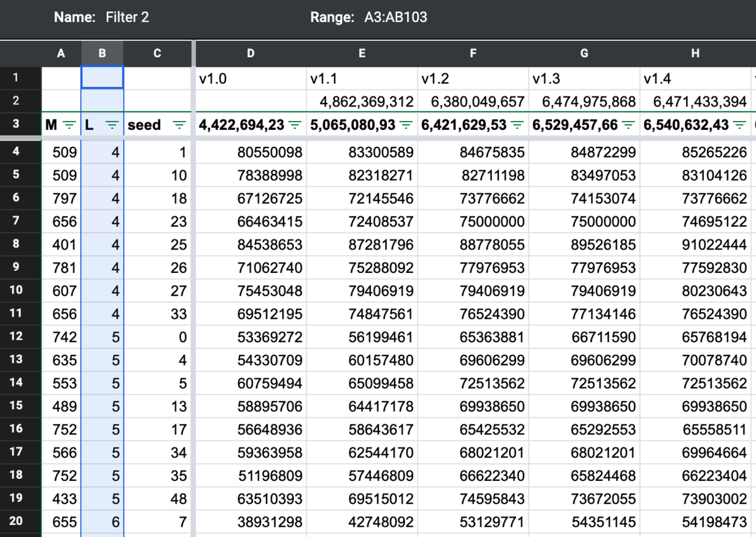Select column H header
Screen dimensions: 756x537
point(696,54)
